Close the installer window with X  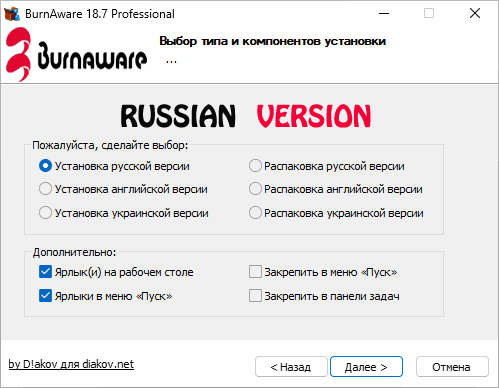475,14
